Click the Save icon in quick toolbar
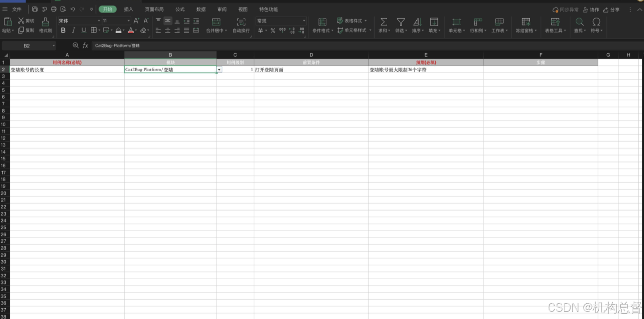644x319 pixels. pos(35,9)
